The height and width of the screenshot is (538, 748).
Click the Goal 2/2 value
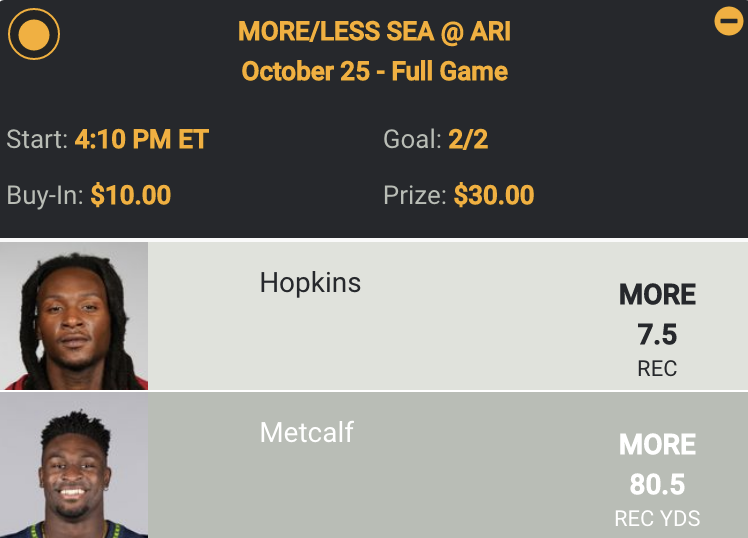pos(468,139)
